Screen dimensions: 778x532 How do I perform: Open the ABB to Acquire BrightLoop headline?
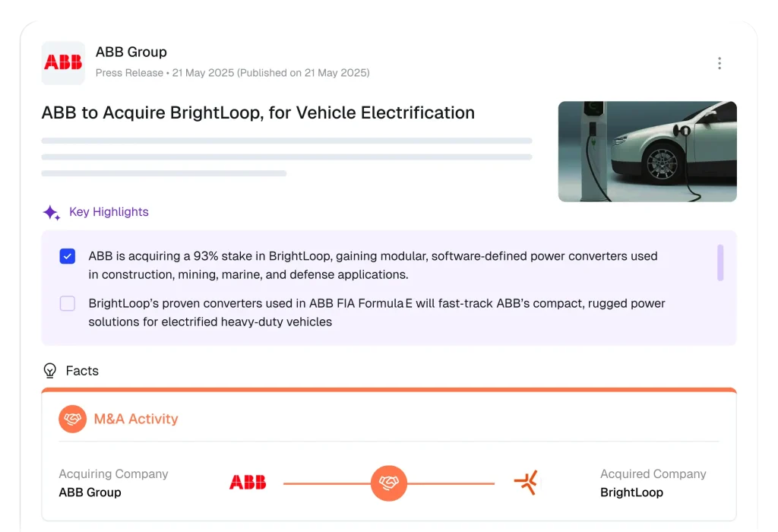click(258, 113)
